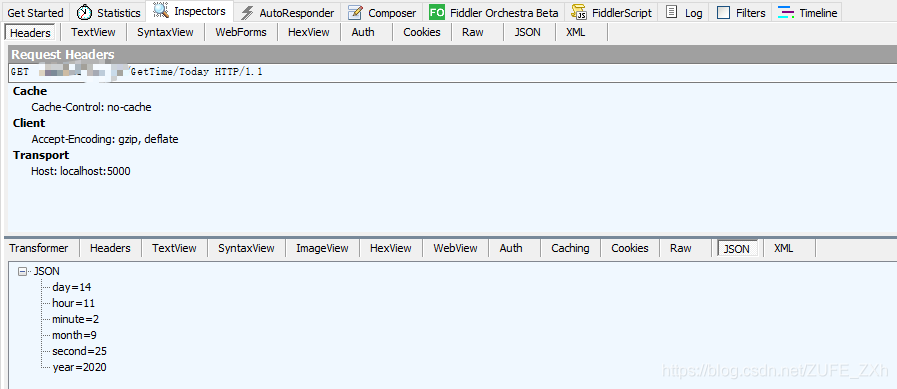Select the Transport header group
This screenshot has width=897, height=389.
[41, 155]
